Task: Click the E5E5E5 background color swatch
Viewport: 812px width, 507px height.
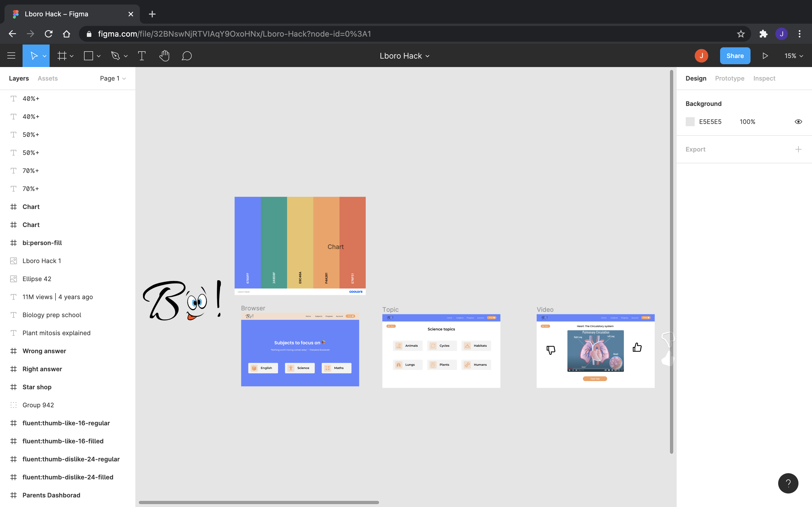Action: pos(690,122)
